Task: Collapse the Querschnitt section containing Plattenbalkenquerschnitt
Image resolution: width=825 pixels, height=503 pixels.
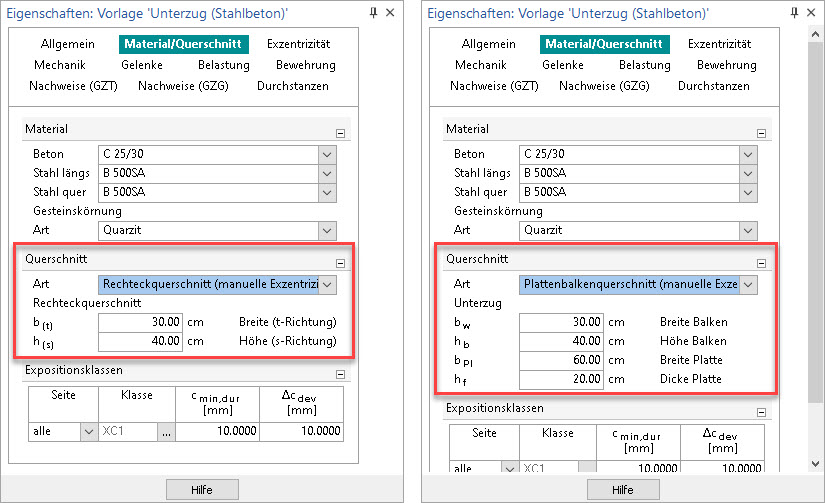Action: coord(761,263)
